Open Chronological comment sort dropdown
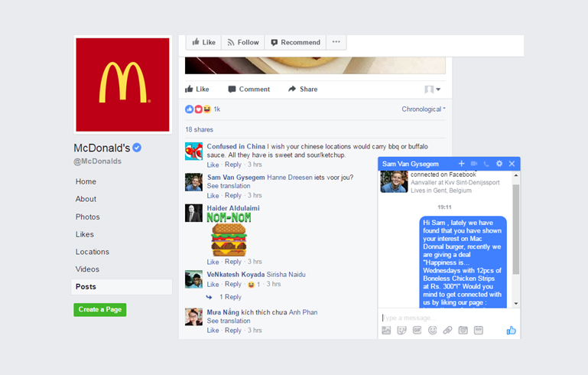588x375 pixels. click(424, 109)
